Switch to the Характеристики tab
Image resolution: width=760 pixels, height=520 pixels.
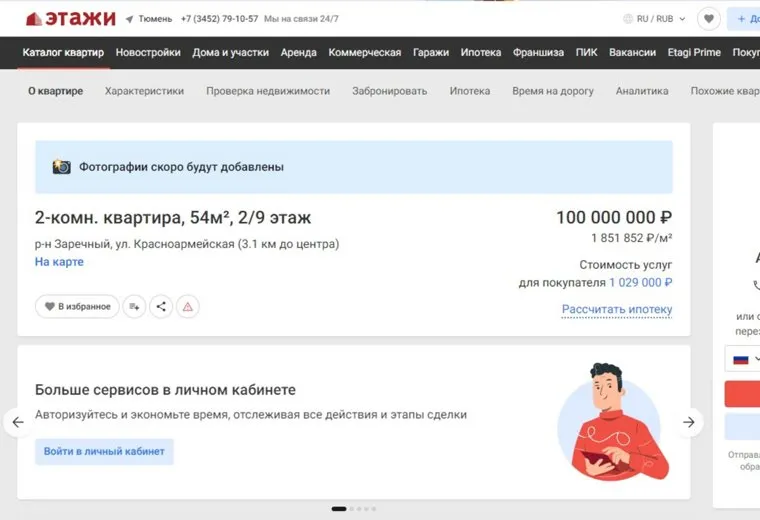(144, 91)
